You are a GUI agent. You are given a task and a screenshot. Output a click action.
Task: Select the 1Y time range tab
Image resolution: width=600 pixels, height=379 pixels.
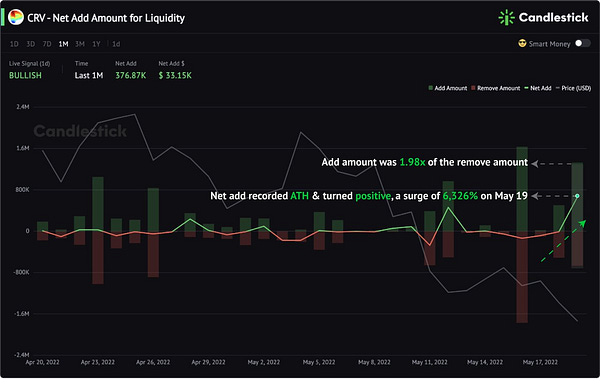[x=96, y=44]
